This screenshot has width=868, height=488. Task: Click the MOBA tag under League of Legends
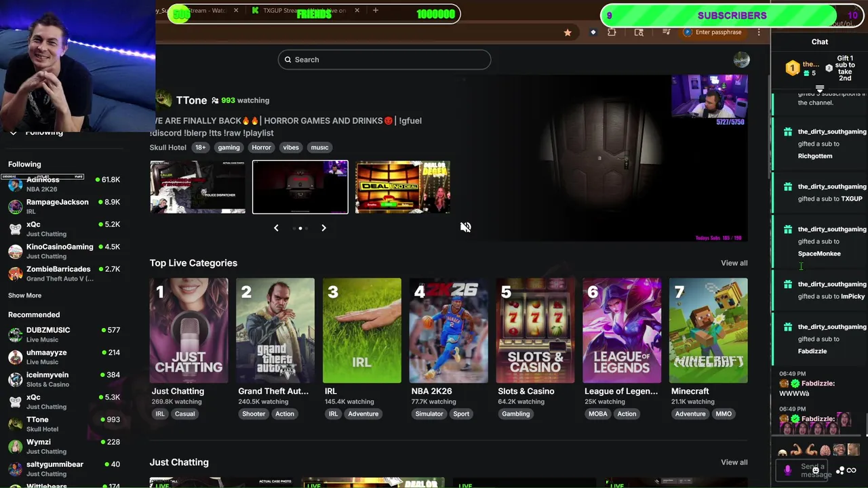pos(598,414)
